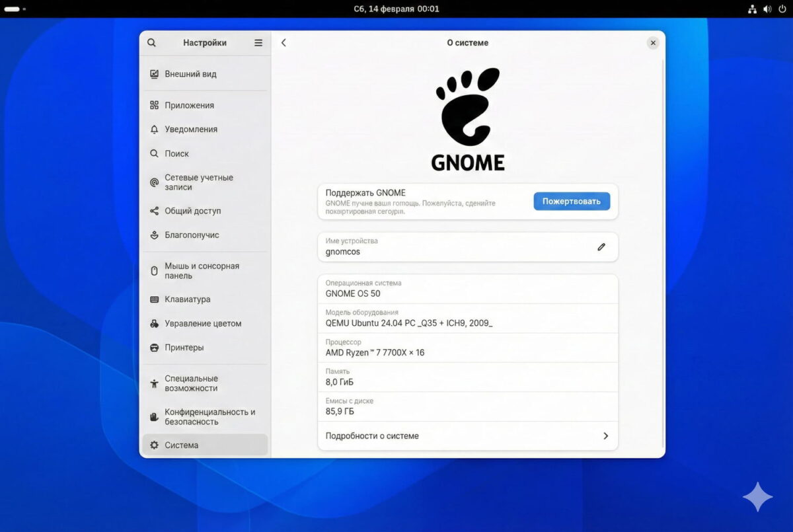
Task: Open the hamburger menu in Настройки
Action: click(258, 42)
